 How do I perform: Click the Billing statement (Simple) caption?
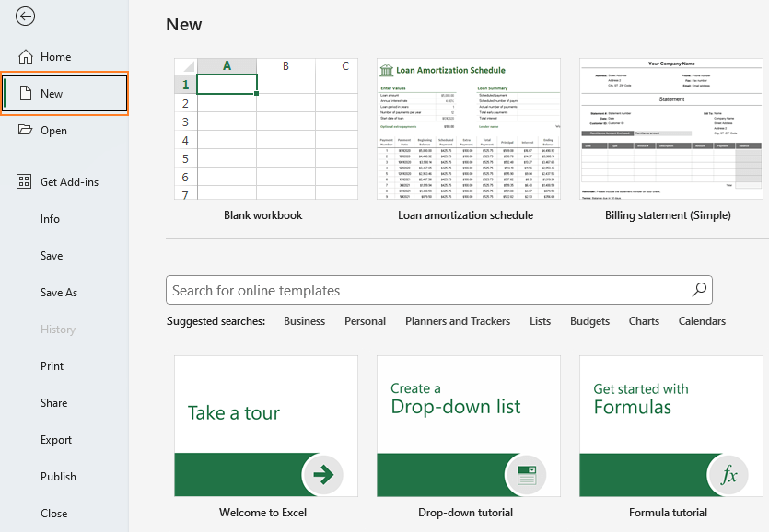pos(668,215)
